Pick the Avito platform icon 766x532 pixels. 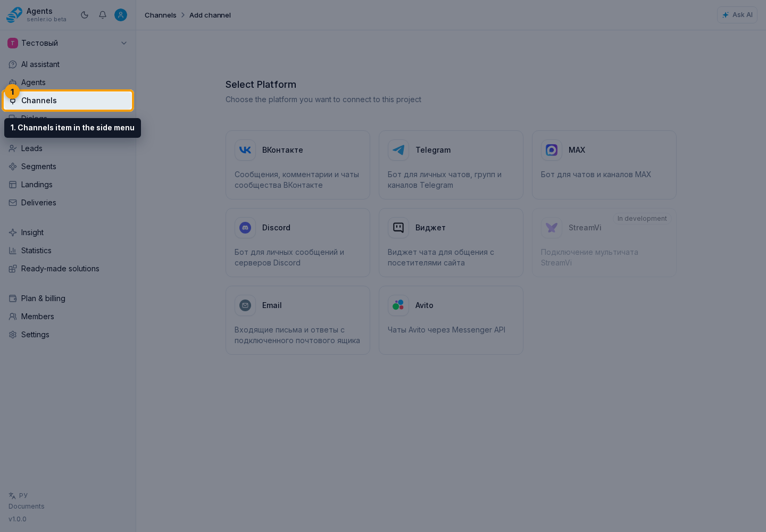398,305
